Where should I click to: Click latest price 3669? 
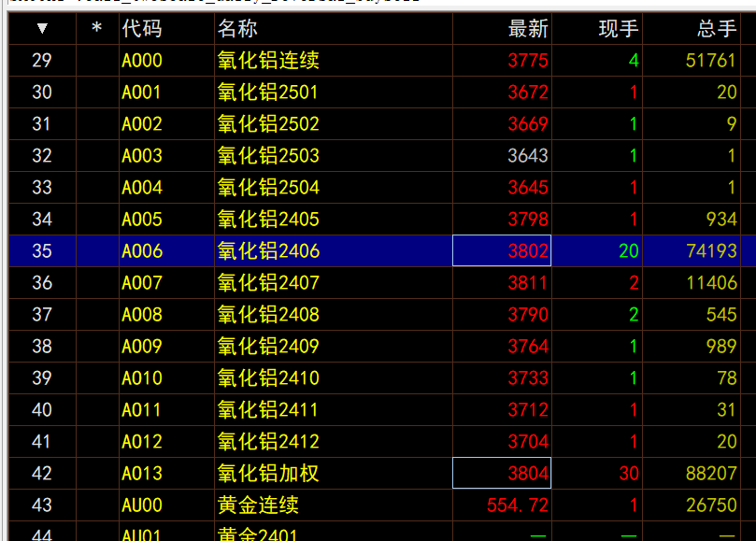(x=528, y=124)
